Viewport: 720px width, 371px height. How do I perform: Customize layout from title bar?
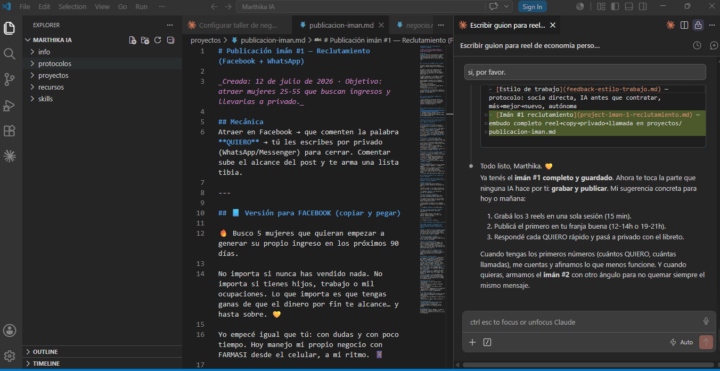tap(601, 6)
